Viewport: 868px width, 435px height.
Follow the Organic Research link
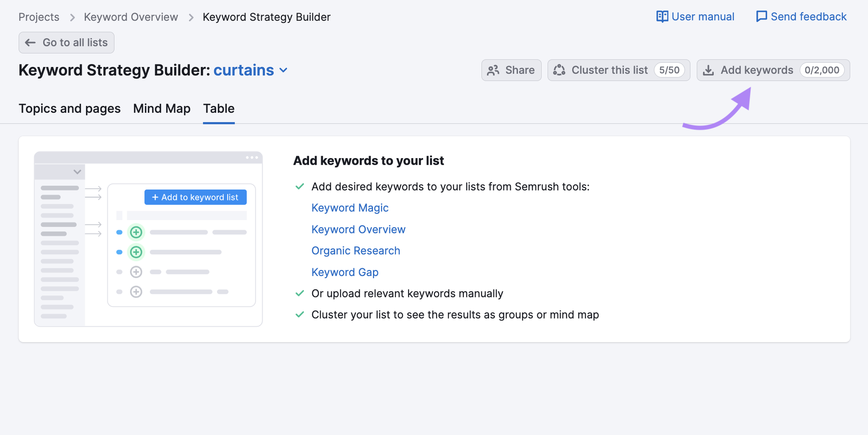pos(355,251)
